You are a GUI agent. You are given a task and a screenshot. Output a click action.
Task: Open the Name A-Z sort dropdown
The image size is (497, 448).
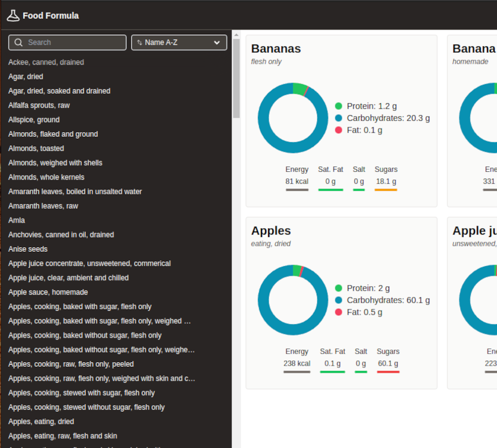point(179,43)
